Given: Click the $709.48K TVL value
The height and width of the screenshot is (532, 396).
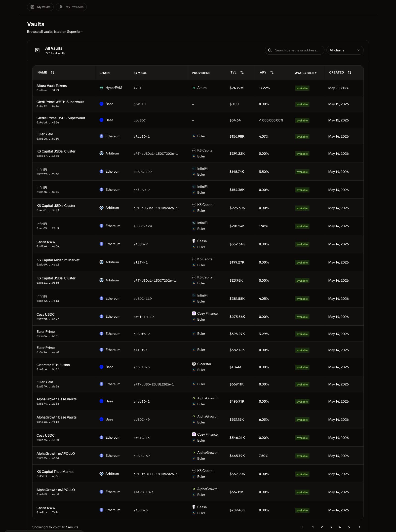Looking at the screenshot, I should [x=237, y=510].
